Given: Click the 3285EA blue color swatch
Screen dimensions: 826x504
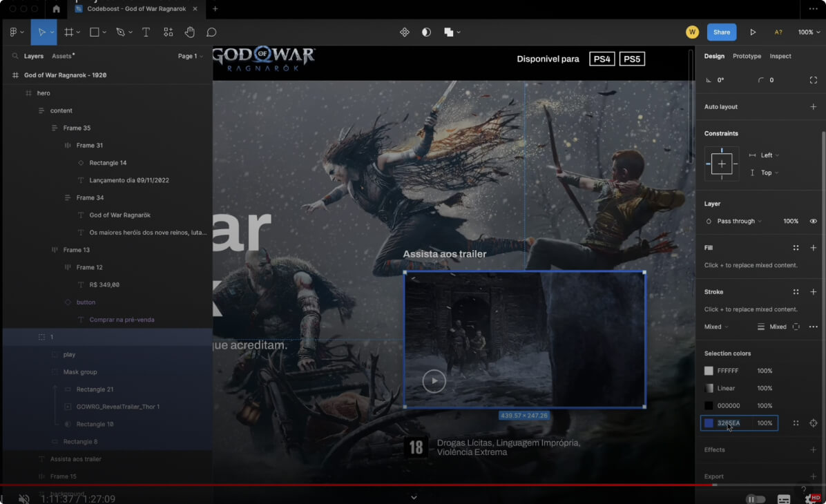Looking at the screenshot, I should click(709, 423).
